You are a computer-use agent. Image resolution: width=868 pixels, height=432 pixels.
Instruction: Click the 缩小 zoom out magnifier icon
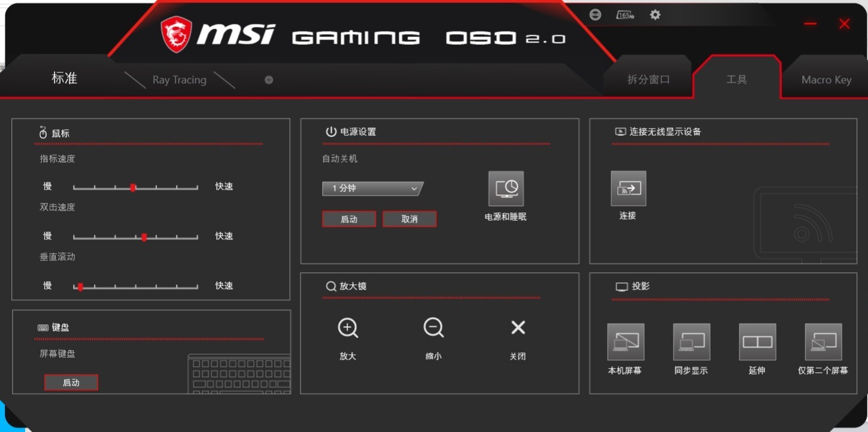coord(433,328)
